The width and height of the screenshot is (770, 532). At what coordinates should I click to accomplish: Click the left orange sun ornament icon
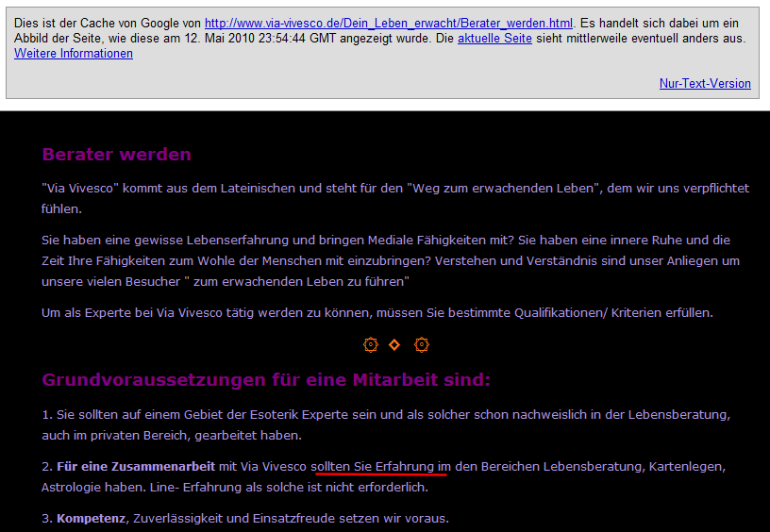click(371, 345)
